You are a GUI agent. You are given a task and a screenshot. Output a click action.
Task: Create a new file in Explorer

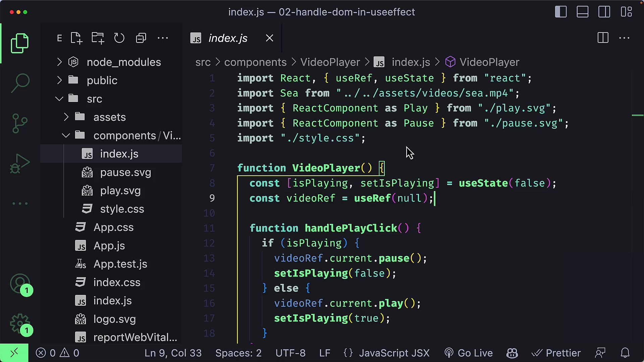point(76,38)
